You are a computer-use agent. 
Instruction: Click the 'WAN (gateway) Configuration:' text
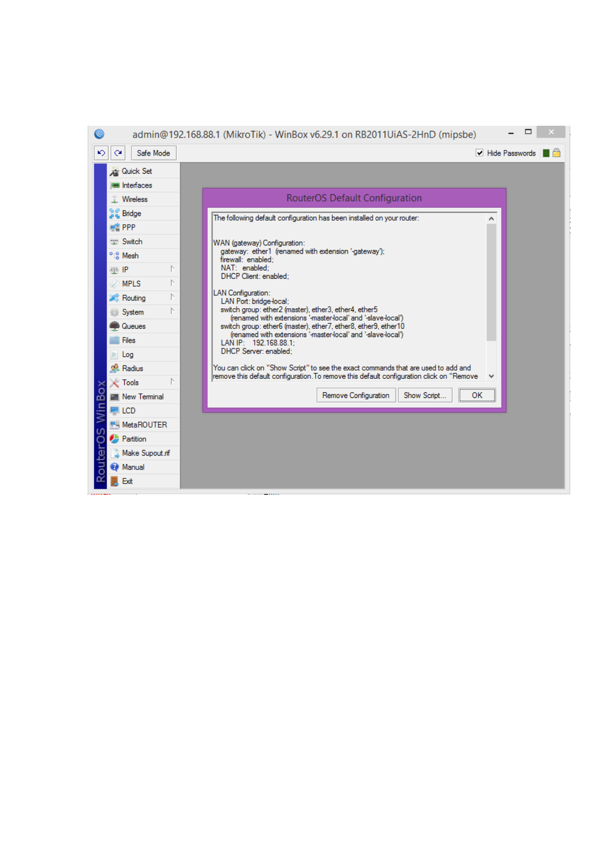tap(259, 243)
